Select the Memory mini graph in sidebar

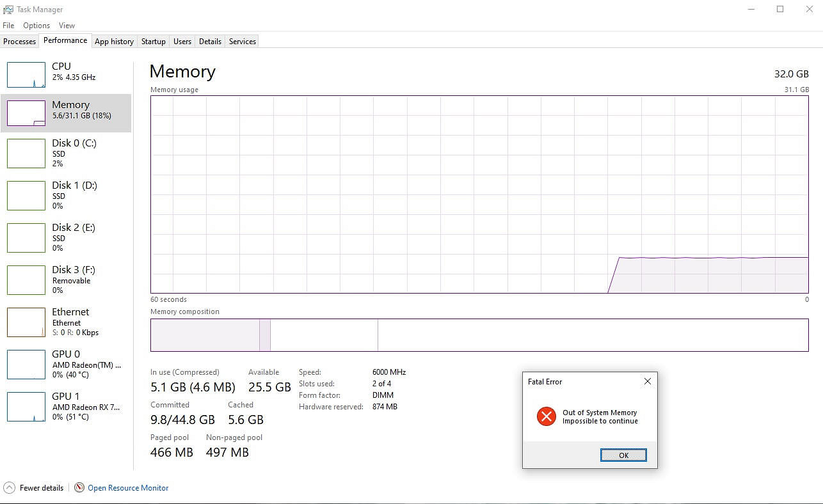pyautogui.click(x=26, y=113)
